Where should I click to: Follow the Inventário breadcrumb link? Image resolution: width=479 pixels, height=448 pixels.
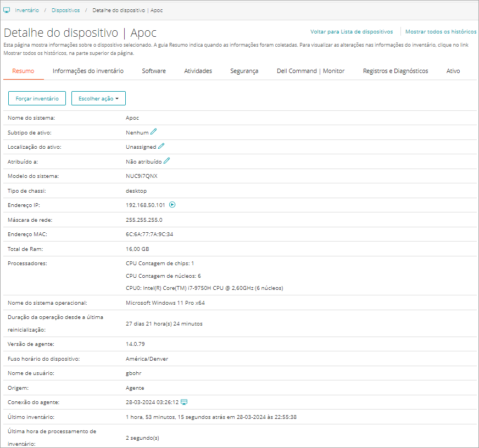(x=27, y=10)
